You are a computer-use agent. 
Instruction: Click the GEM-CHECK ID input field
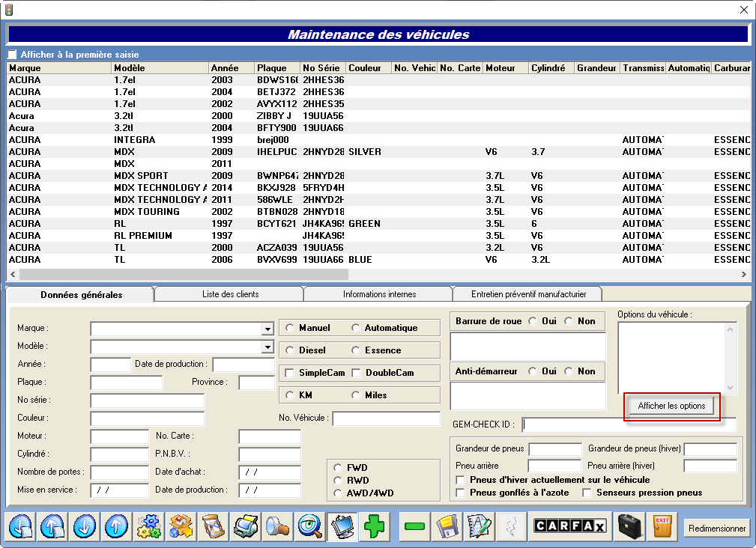click(x=629, y=424)
